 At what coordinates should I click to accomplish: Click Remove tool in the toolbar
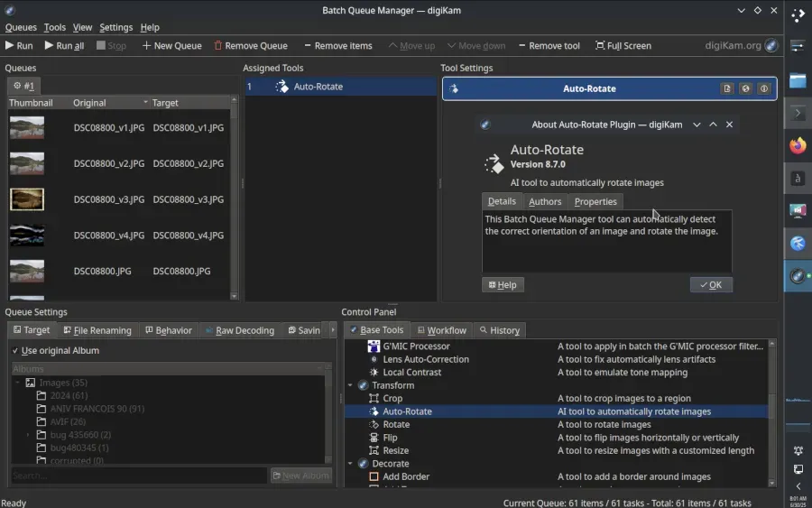coord(549,46)
